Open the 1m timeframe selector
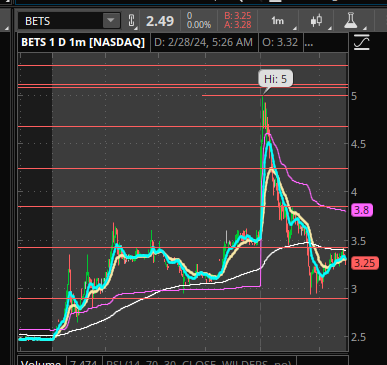The width and height of the screenshot is (387, 365). click(x=277, y=21)
